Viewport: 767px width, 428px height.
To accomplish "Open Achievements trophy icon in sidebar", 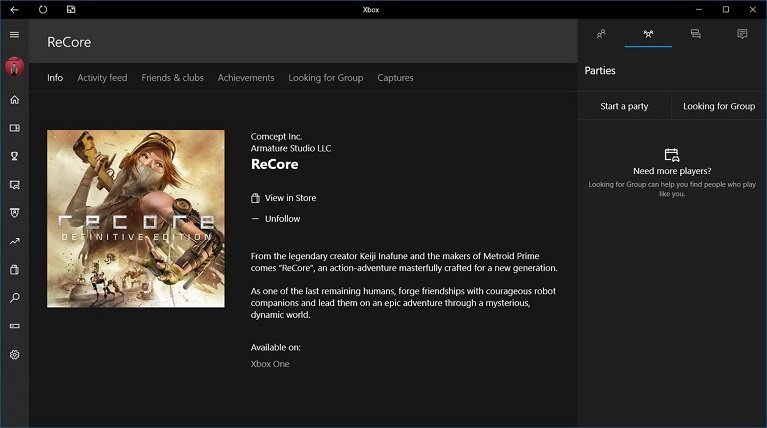I will click(14, 156).
